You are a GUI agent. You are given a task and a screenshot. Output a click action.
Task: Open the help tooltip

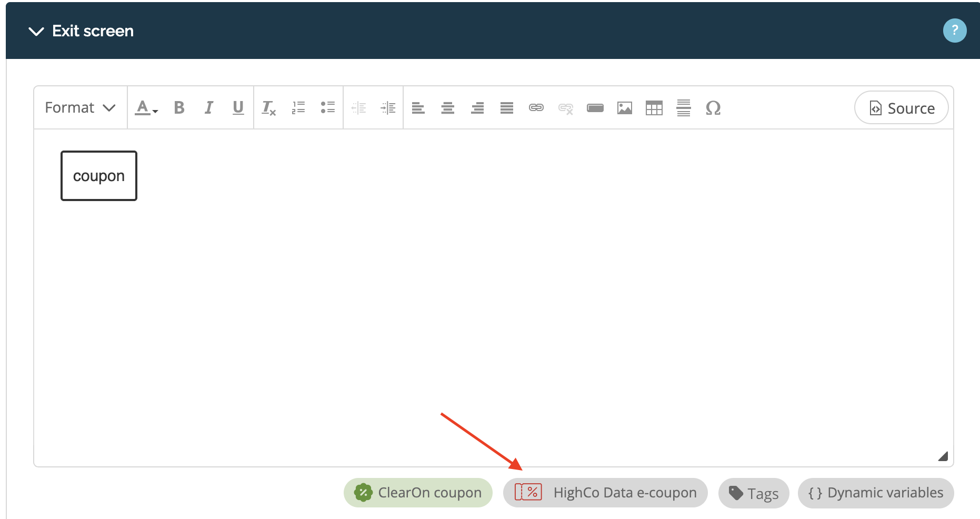point(955,31)
